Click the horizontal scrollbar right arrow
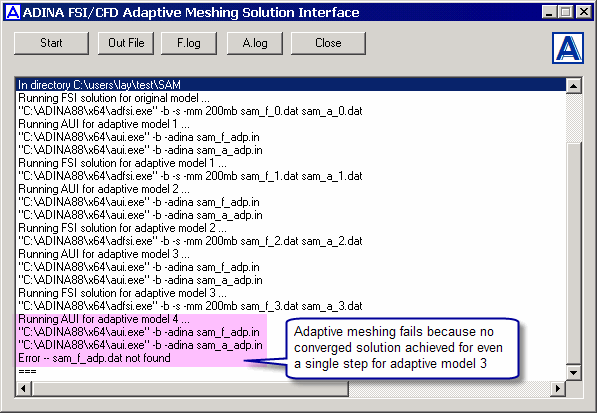The image size is (597, 413). click(x=558, y=389)
